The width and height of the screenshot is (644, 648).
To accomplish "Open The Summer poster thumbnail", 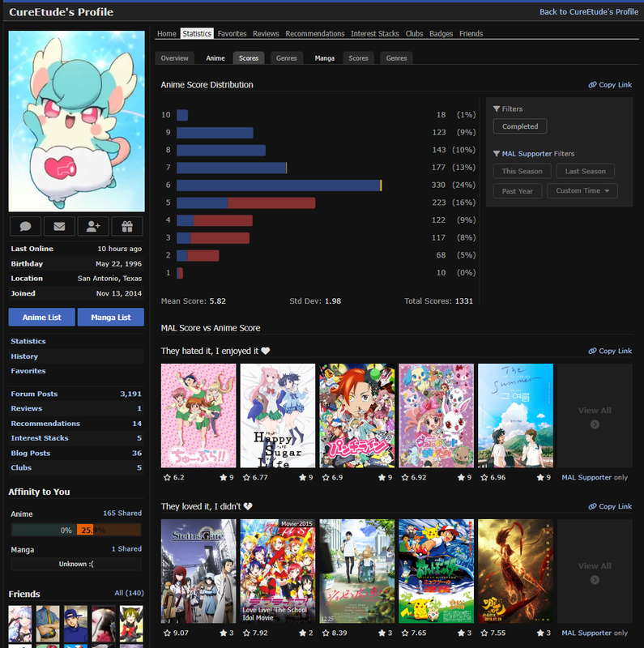I will 515,416.
